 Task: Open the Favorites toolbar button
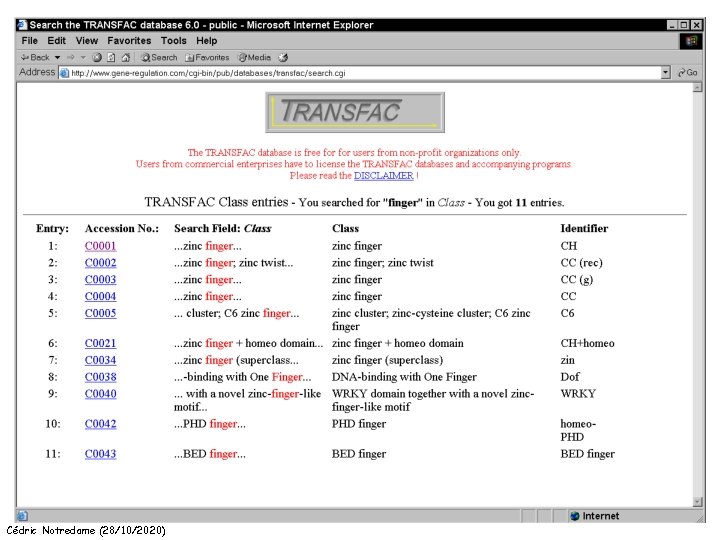point(207,57)
